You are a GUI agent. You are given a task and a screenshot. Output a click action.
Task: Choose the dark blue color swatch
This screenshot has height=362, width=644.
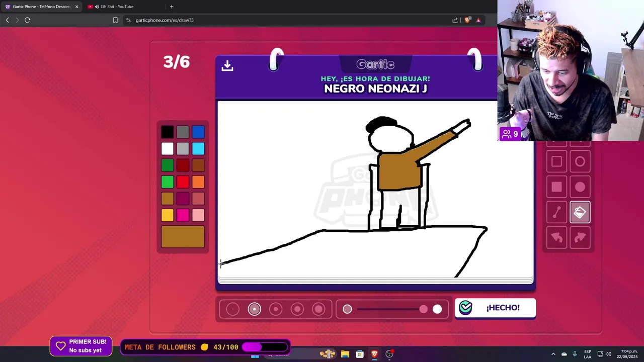[198, 132]
